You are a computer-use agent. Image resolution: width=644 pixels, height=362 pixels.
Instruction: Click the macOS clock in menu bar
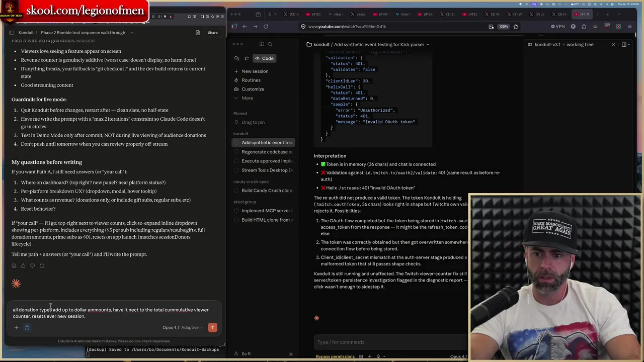click(x=629, y=4)
